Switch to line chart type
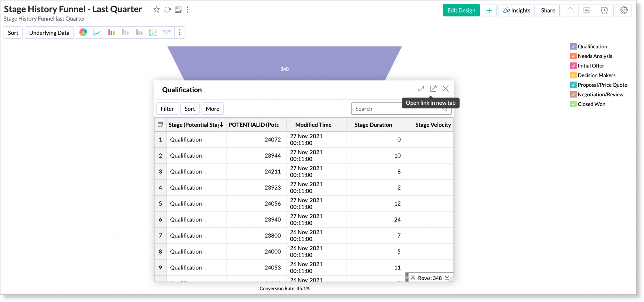This screenshot has width=644, height=302. [x=97, y=33]
